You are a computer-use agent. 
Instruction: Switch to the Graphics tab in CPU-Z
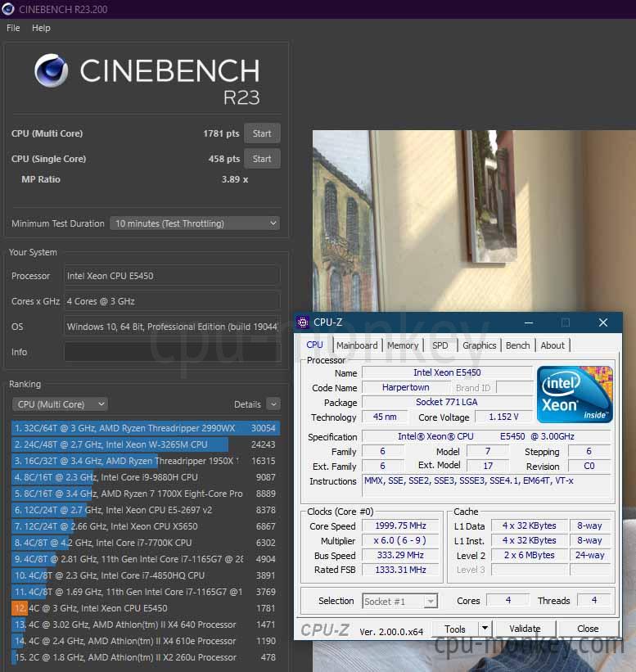coord(479,345)
